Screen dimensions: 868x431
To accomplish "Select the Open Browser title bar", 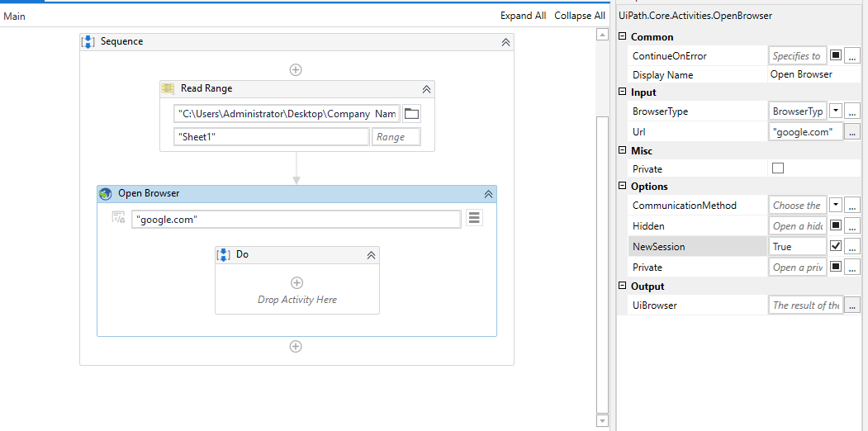I will click(x=296, y=194).
